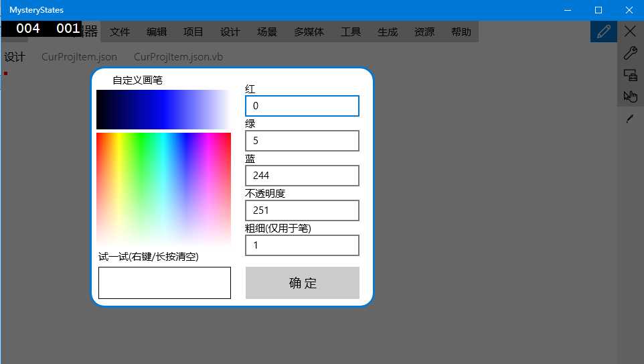Image resolution: width=644 pixels, height=364 pixels.
Task: Open the 设计 menu
Action: [x=230, y=32]
